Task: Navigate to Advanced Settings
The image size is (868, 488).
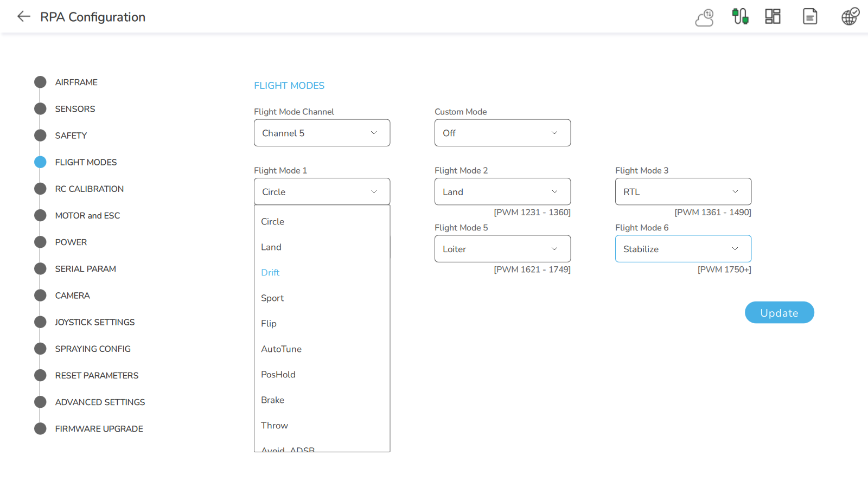Action: pyautogui.click(x=100, y=402)
